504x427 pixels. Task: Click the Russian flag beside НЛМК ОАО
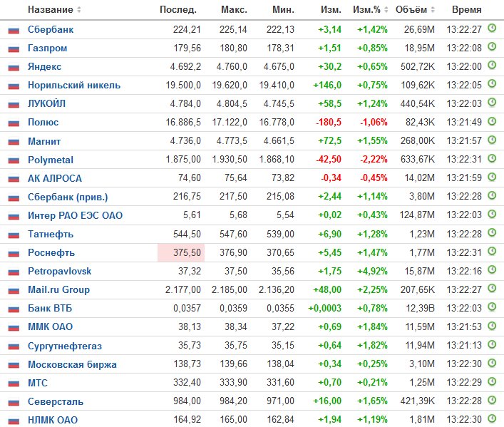click(x=14, y=421)
